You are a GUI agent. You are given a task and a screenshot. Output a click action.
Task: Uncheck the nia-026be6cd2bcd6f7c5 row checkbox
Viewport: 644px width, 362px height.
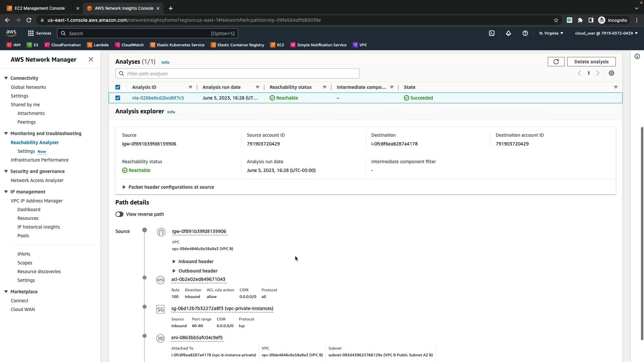point(118,98)
